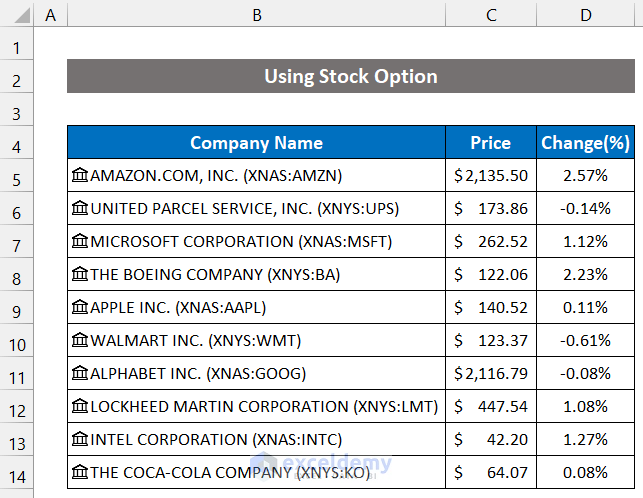Select the Using Stock Option title cell
The image size is (643, 498).
coord(350,77)
